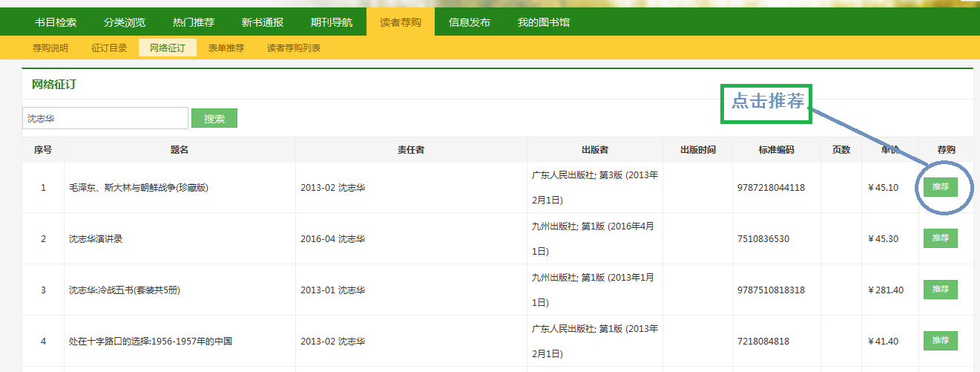Click author cell 2016-04 沈志华
This screenshot has height=372, width=980.
332,239
